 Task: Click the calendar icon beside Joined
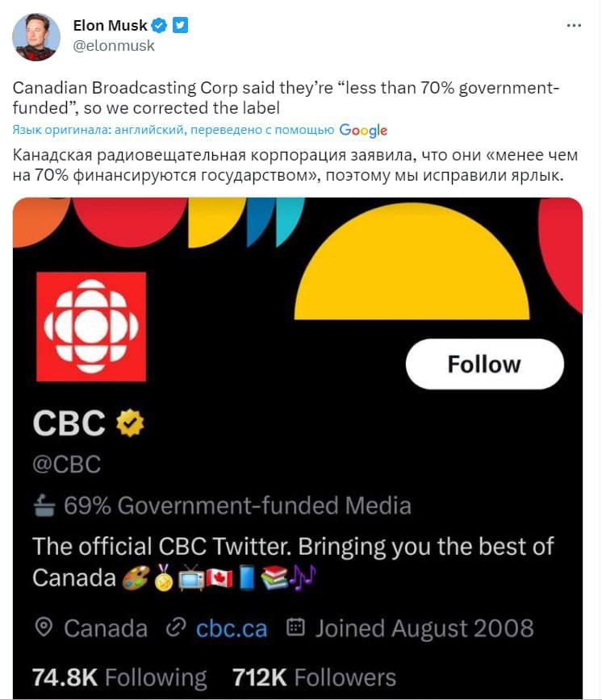click(296, 627)
